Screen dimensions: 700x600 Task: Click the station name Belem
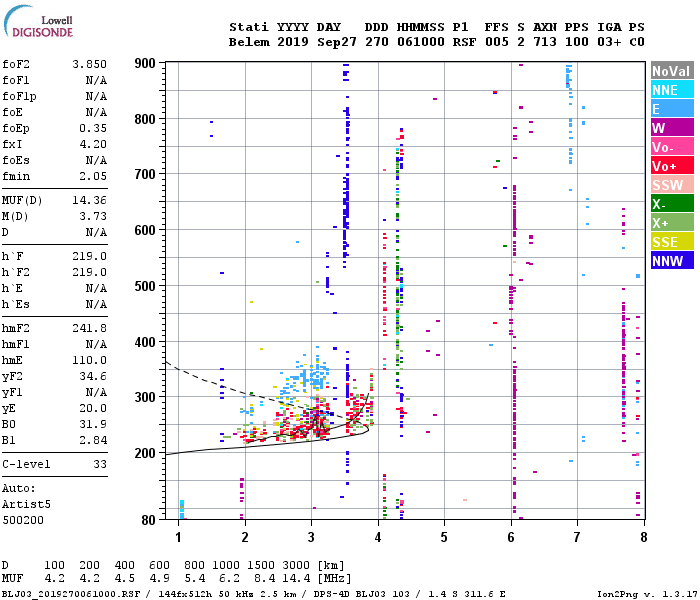(x=249, y=42)
